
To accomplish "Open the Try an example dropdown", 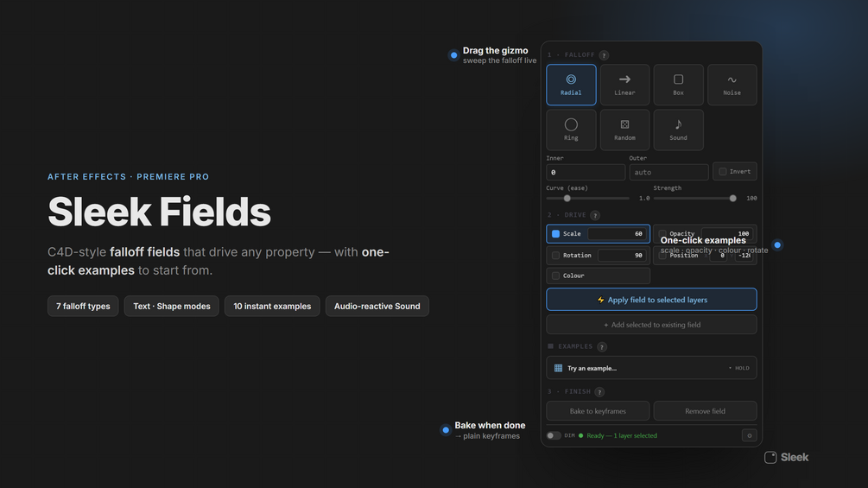I will point(651,368).
